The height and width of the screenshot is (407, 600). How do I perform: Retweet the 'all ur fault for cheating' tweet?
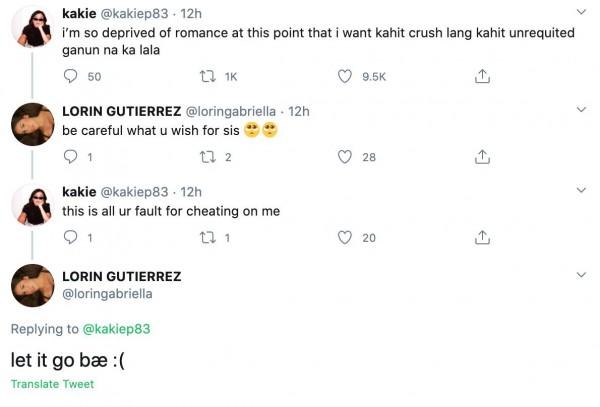coord(208,237)
